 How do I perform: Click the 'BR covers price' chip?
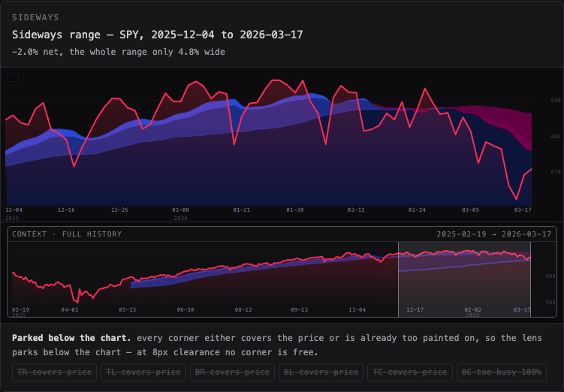point(232,372)
